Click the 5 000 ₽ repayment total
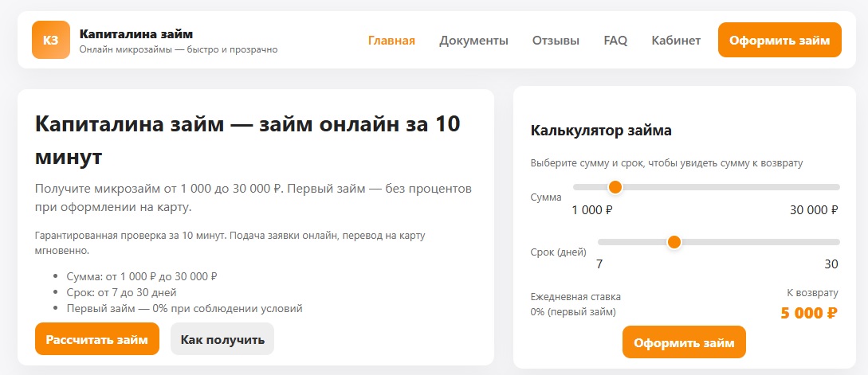Viewport: 868px width, 375px height. pyautogui.click(x=809, y=313)
